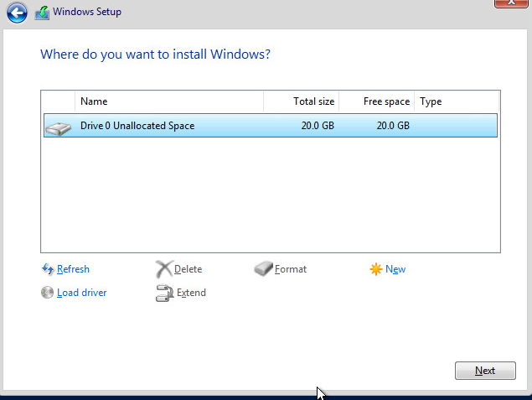Click the New starburst icon
532x400 pixels.
pos(376,269)
